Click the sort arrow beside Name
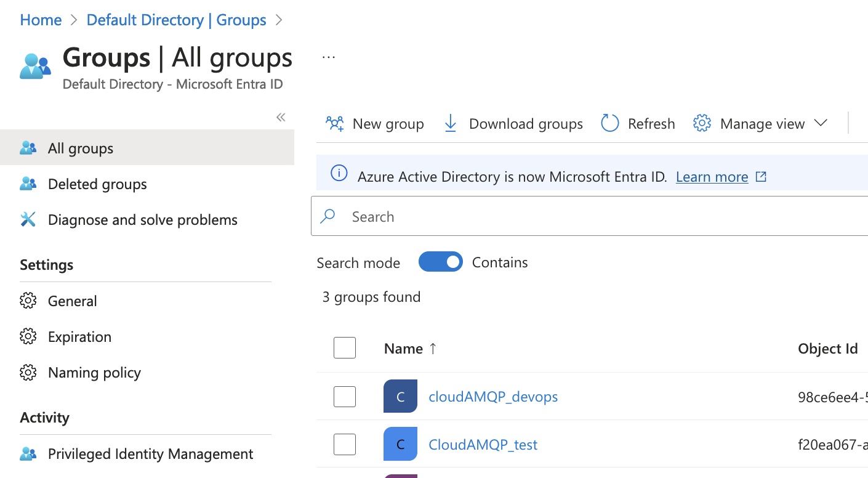Image resolution: width=868 pixels, height=478 pixels. point(433,349)
